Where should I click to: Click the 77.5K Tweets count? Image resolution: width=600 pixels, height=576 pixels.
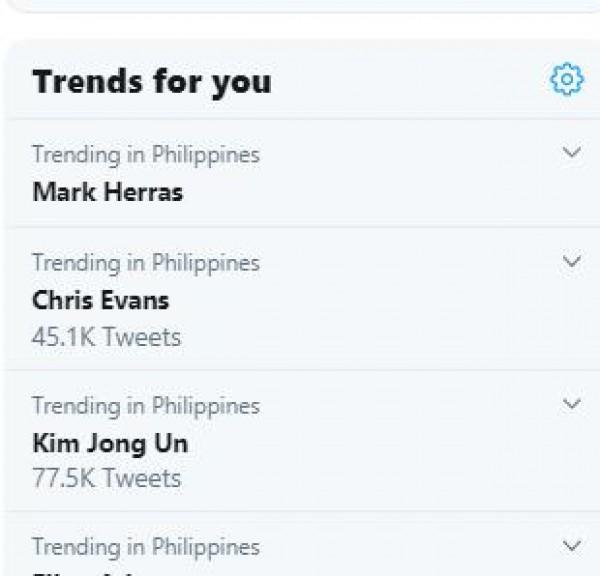(106, 478)
